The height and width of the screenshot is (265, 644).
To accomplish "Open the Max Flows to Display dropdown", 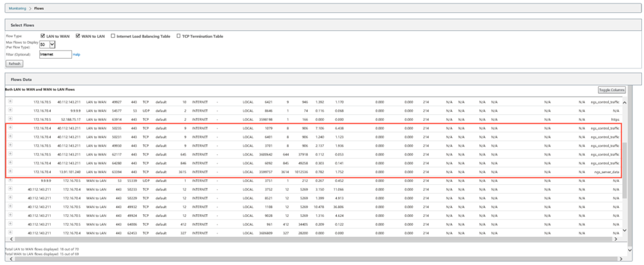I will pyautogui.click(x=47, y=45).
